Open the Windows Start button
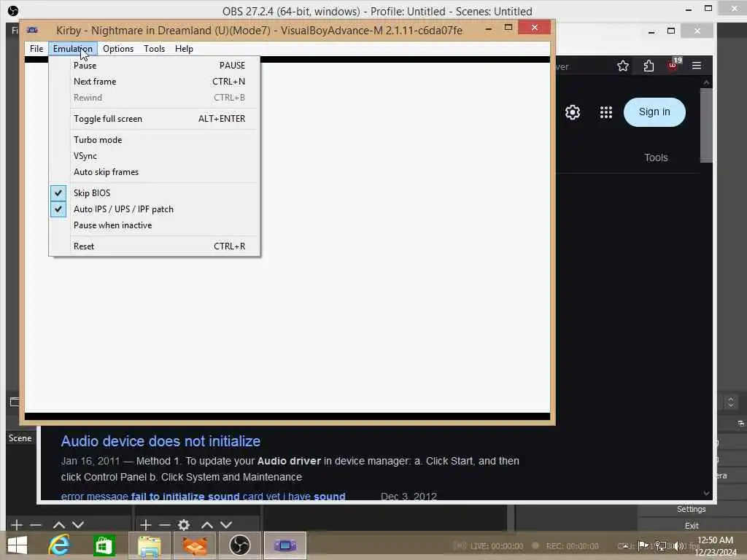This screenshot has height=560, width=747. [x=18, y=545]
